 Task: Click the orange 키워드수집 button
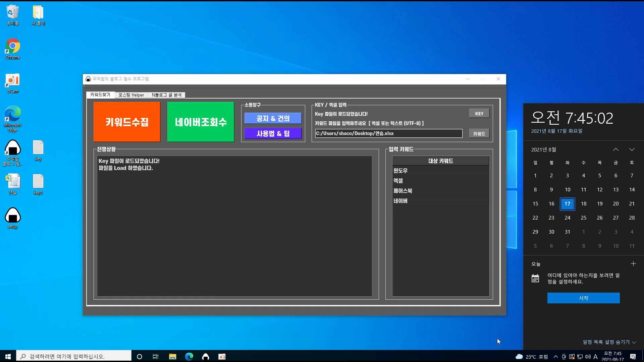[x=127, y=122]
